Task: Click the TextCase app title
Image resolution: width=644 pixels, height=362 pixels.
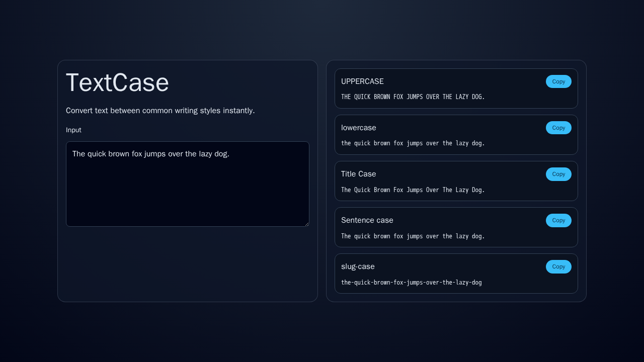Action: pos(117,82)
